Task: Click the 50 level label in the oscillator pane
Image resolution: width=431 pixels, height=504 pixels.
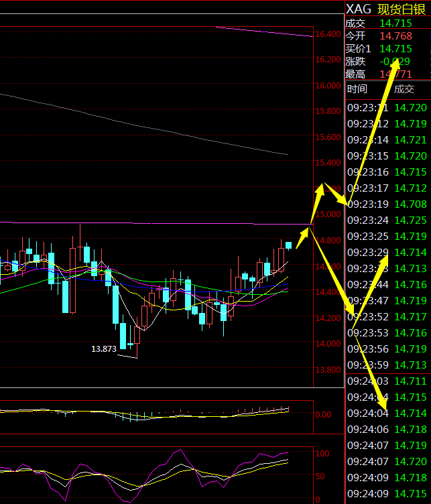Action: (320, 476)
